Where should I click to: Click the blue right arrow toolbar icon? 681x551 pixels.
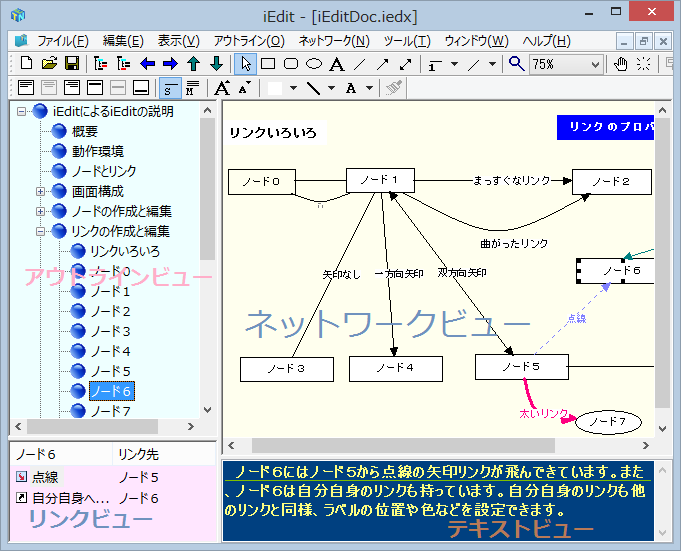point(170,64)
